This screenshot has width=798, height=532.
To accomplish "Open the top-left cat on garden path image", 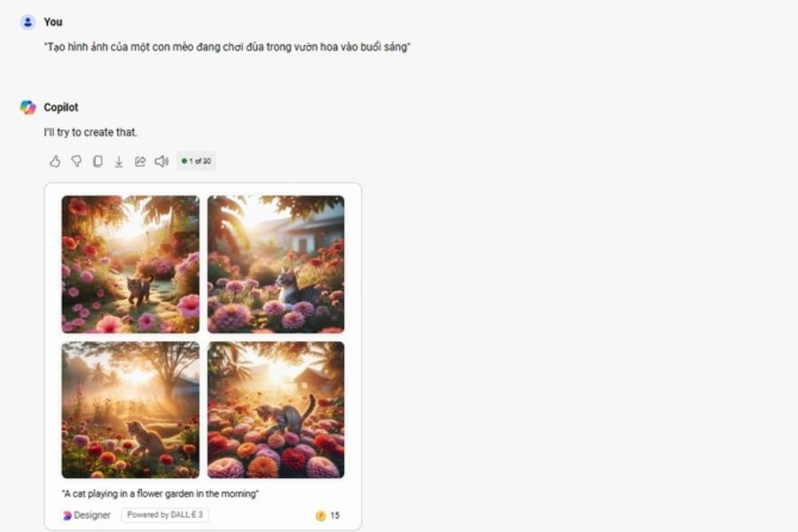I will coord(130,264).
